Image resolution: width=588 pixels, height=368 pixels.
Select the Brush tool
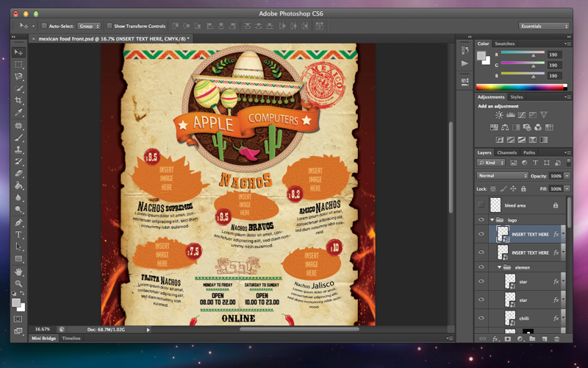(x=18, y=138)
